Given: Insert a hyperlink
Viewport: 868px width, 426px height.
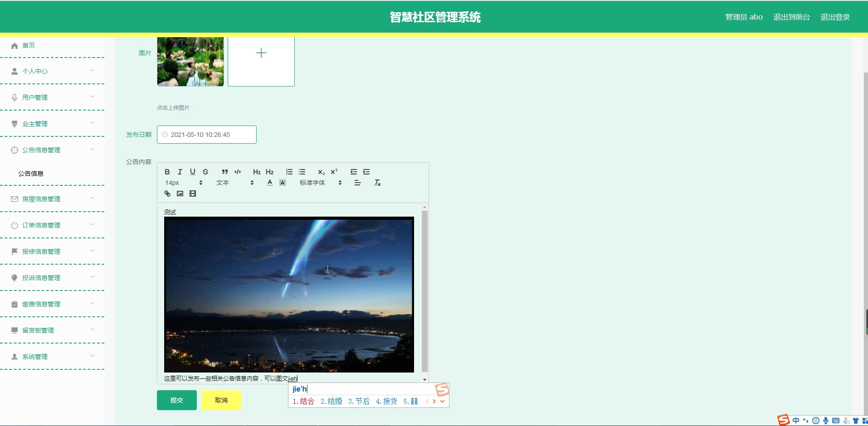Looking at the screenshot, I should pyautogui.click(x=167, y=194).
